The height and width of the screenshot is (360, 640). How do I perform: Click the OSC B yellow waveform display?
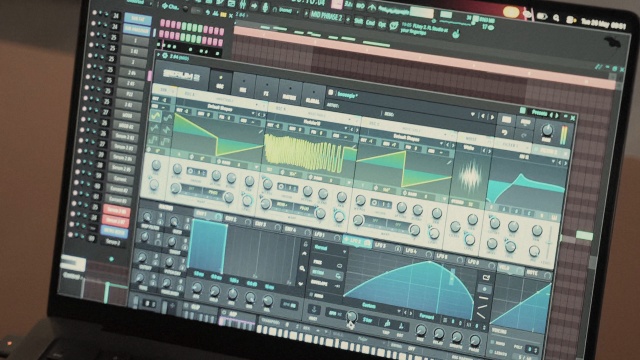coord(310,154)
